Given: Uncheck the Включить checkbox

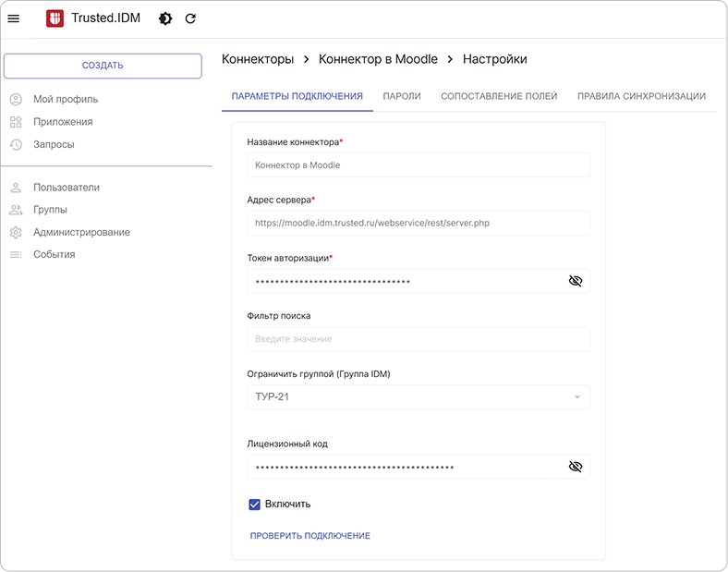Looking at the screenshot, I should pyautogui.click(x=254, y=505).
